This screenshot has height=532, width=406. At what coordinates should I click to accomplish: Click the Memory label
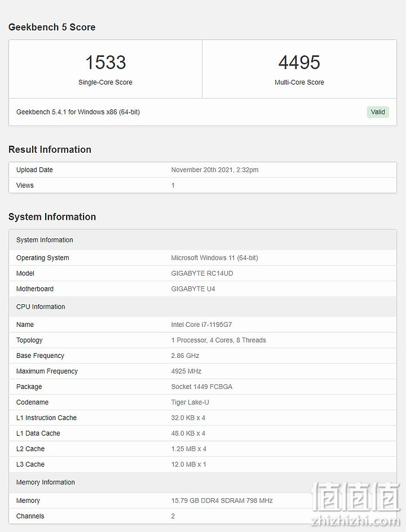coord(28,501)
